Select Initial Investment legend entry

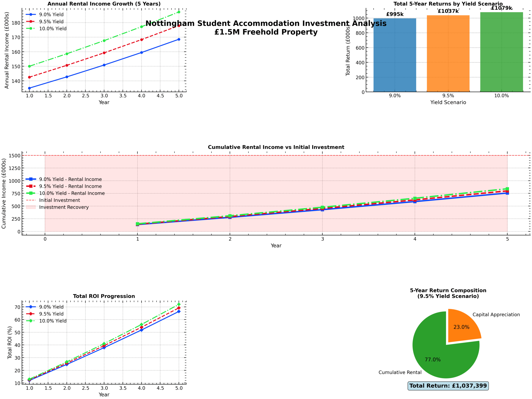pyautogui.click(x=53, y=200)
